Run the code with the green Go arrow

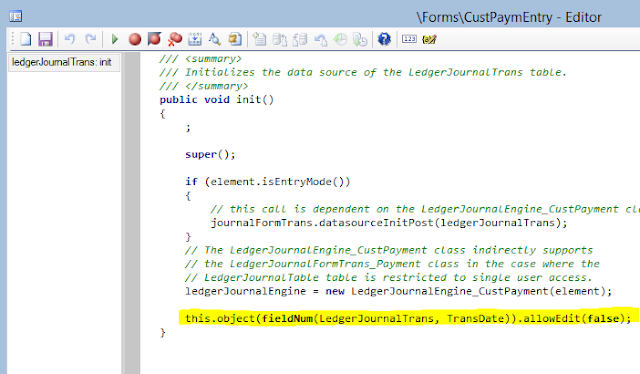coord(115,39)
